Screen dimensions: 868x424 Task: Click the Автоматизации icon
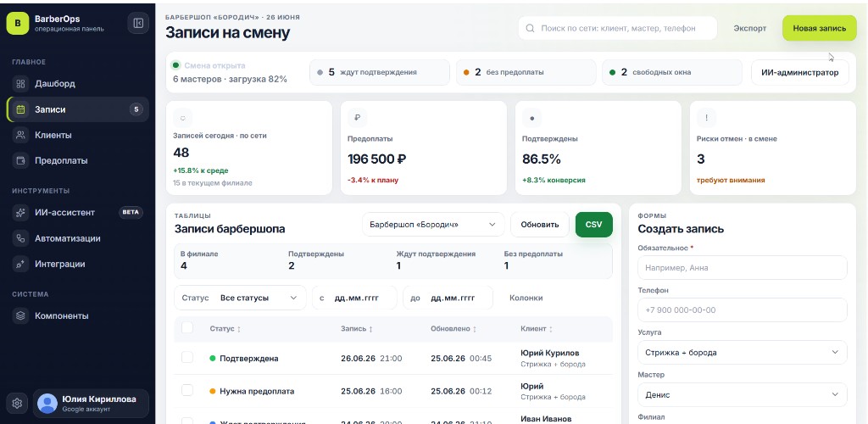(20, 238)
